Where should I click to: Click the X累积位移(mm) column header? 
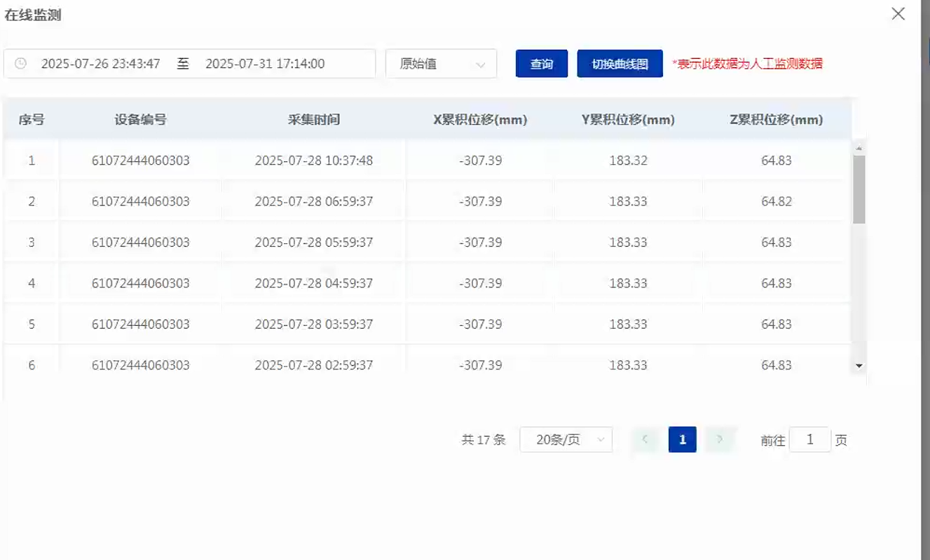(x=480, y=120)
